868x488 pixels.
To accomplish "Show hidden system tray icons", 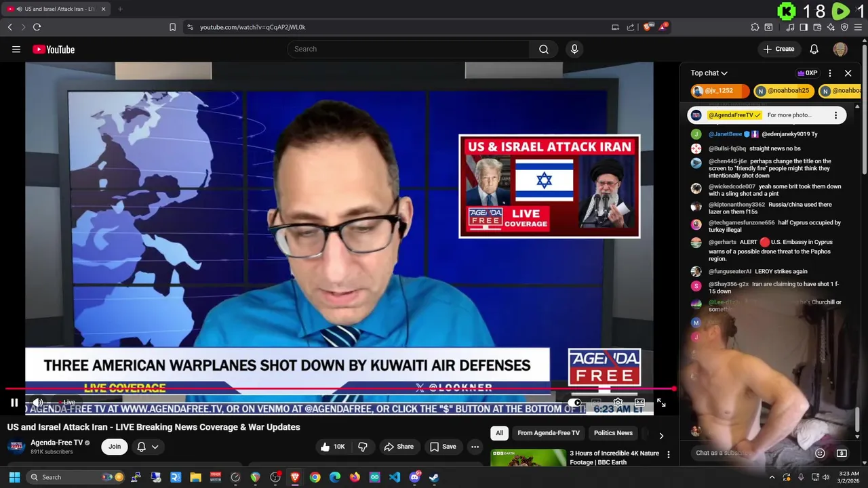I will (x=772, y=477).
